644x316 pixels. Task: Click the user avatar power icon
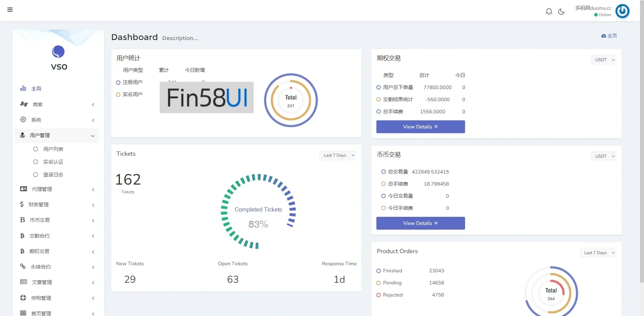[x=622, y=11]
